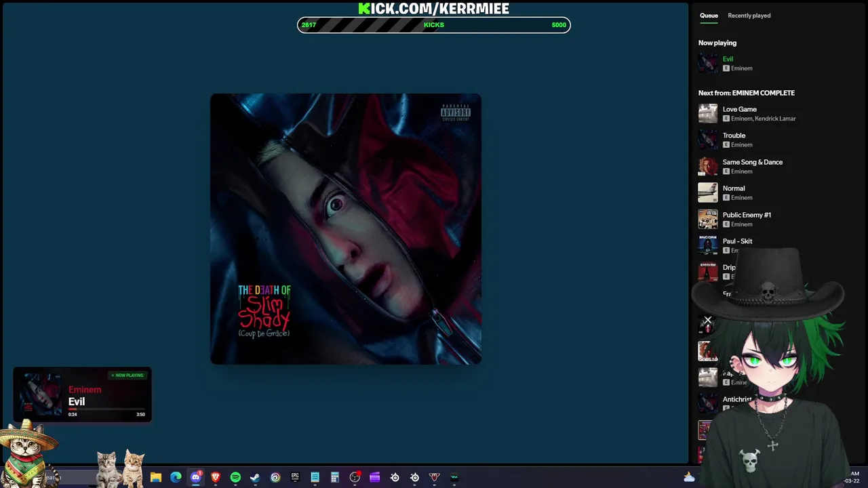Open the red V-shaped taskbar icon
Screen dimensions: 868x488
[x=435, y=477]
